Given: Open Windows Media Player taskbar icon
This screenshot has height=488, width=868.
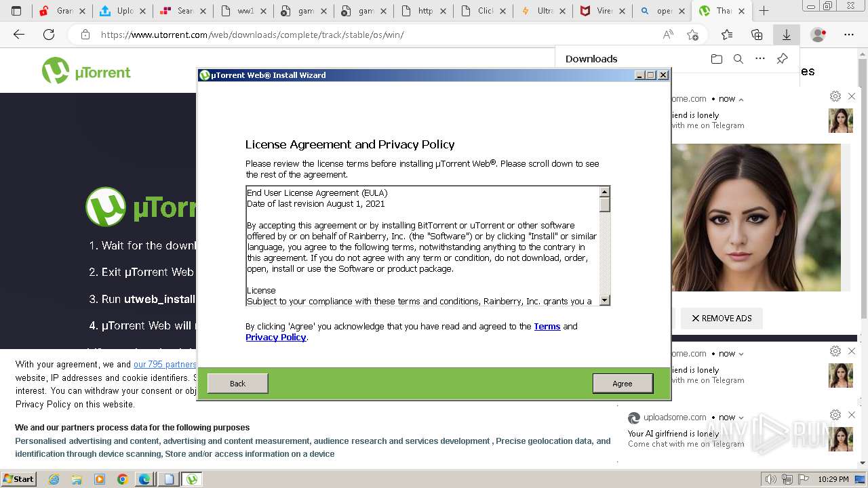Looking at the screenshot, I should 100,479.
